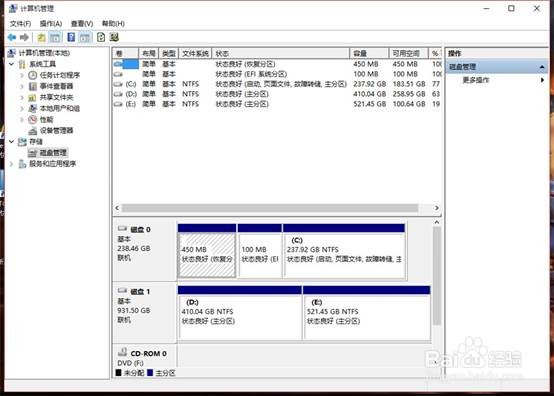
Task: Click 主分区 blue legend swatch
Action: 150,373
